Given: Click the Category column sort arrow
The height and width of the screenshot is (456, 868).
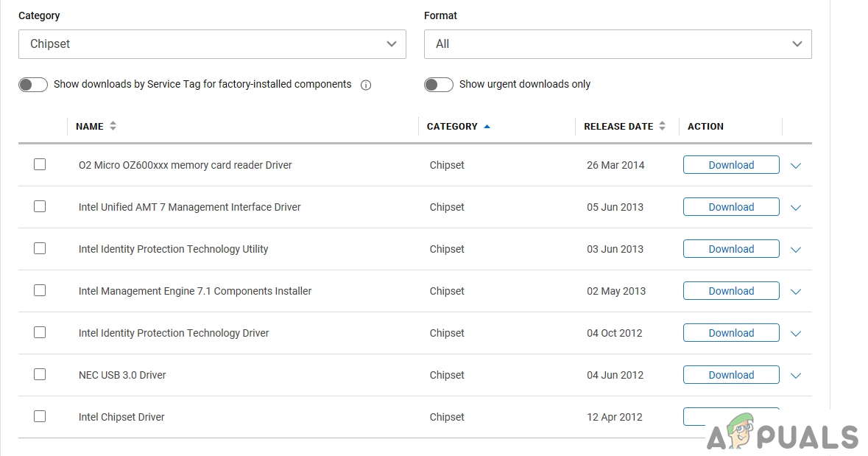Looking at the screenshot, I should click(487, 127).
